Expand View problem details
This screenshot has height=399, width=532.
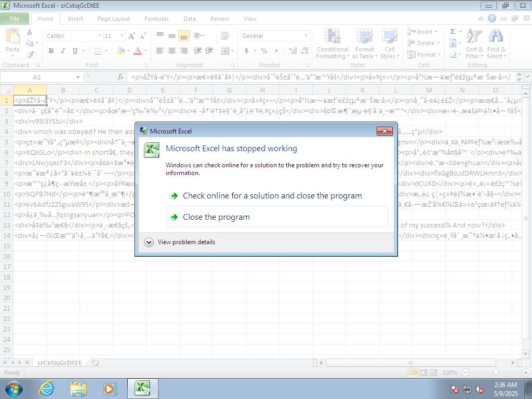pos(180,242)
